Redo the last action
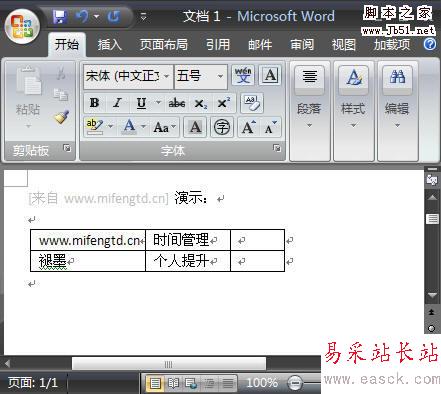Viewport: 441px width, 394px height. point(113,16)
